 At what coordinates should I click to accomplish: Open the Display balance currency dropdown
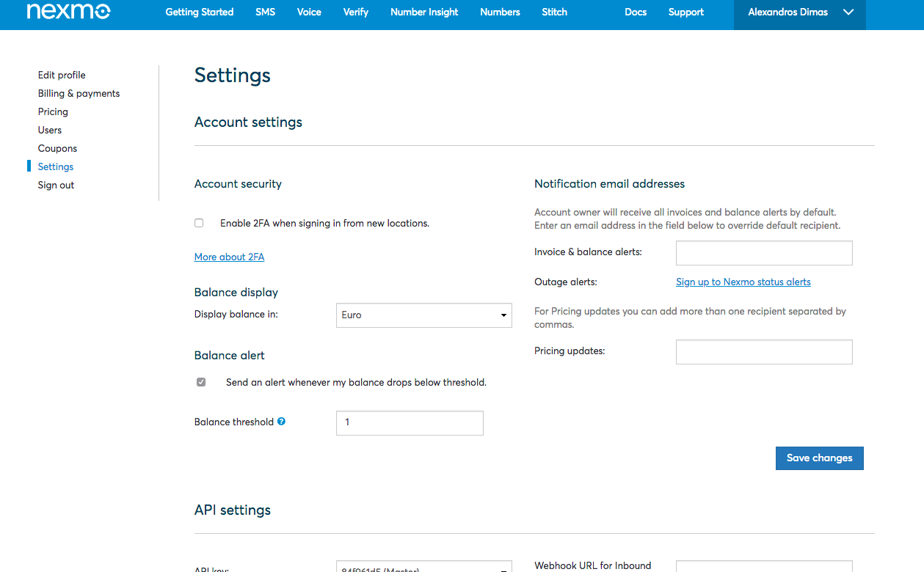[423, 315]
